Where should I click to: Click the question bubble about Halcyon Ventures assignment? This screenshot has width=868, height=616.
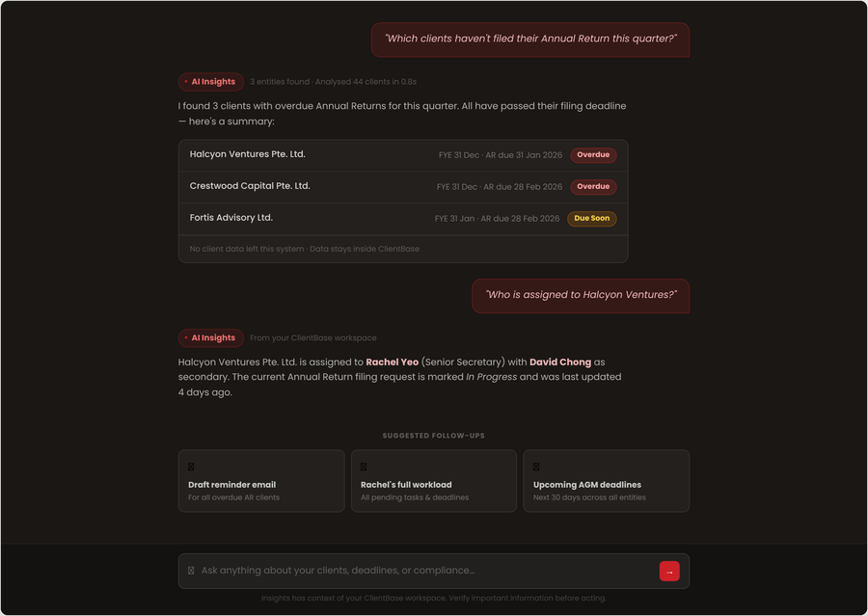581,294
